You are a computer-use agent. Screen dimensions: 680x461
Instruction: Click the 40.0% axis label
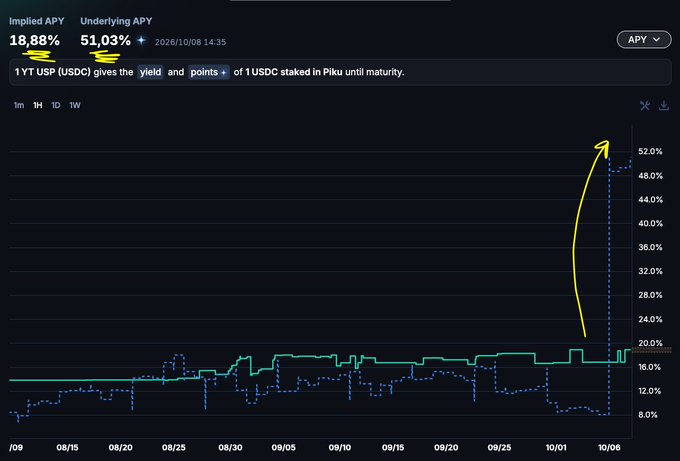click(650, 223)
